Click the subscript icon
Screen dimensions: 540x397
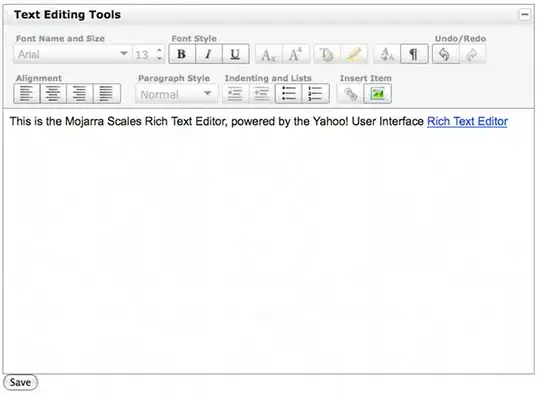(268, 54)
